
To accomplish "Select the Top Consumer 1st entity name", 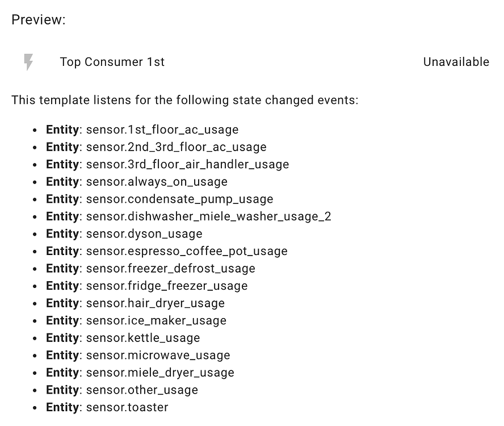I will 112,62.
